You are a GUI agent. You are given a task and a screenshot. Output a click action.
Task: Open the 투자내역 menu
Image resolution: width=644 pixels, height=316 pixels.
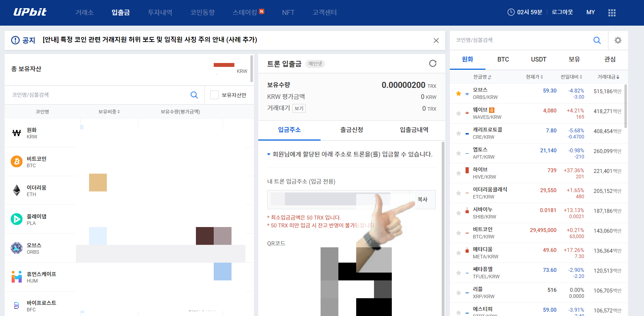coord(160,12)
